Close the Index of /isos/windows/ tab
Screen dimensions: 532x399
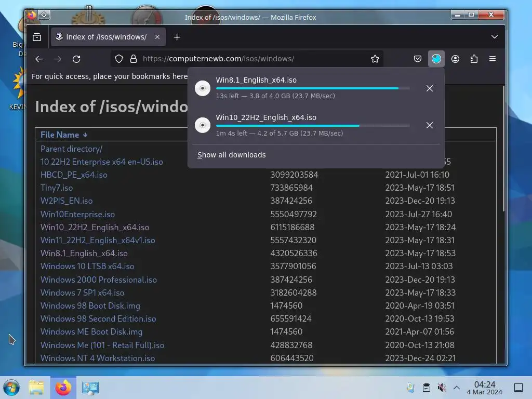(157, 37)
